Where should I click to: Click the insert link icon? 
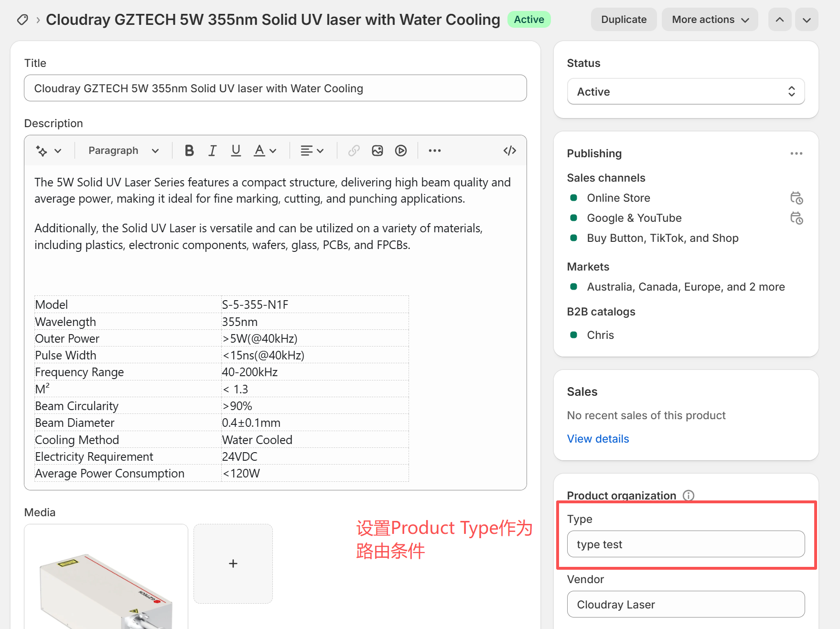pyautogui.click(x=354, y=151)
